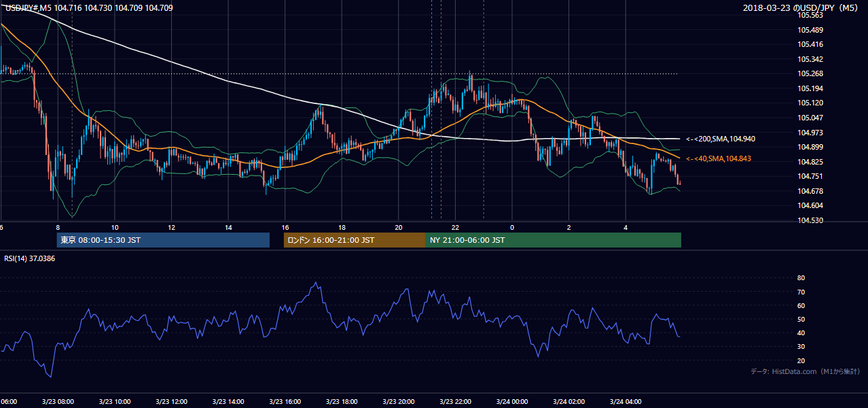Click the HistData.com data source note

(806, 372)
